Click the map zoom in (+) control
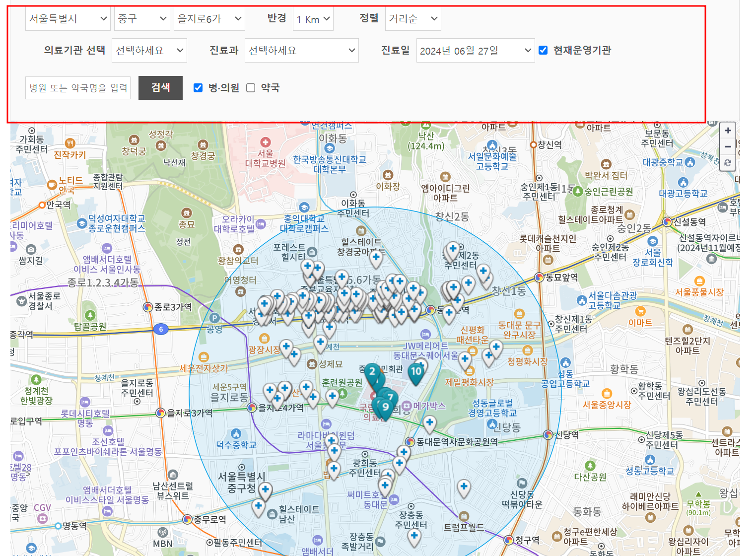 point(728,130)
